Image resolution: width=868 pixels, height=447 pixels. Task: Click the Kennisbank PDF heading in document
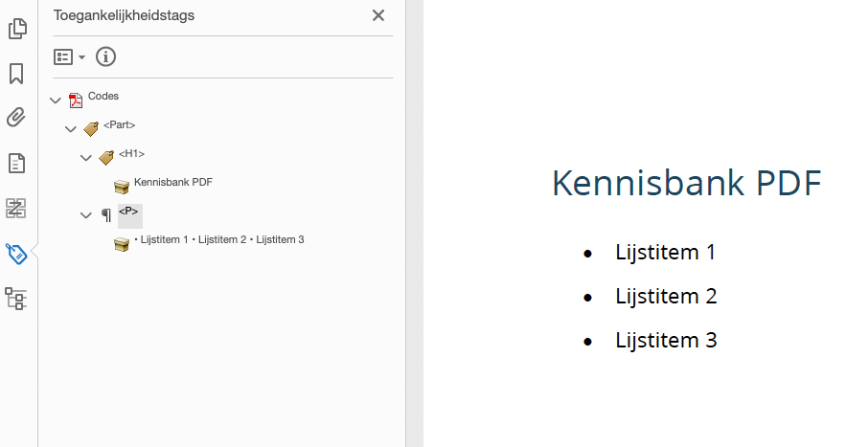pyautogui.click(x=686, y=183)
